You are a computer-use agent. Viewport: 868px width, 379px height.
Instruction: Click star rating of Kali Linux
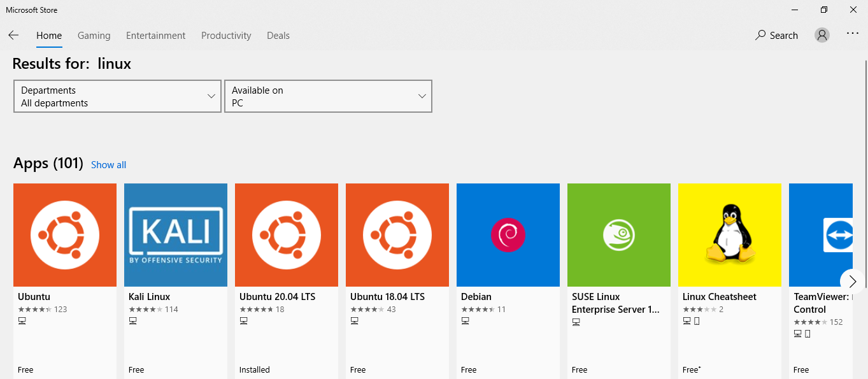(x=146, y=310)
